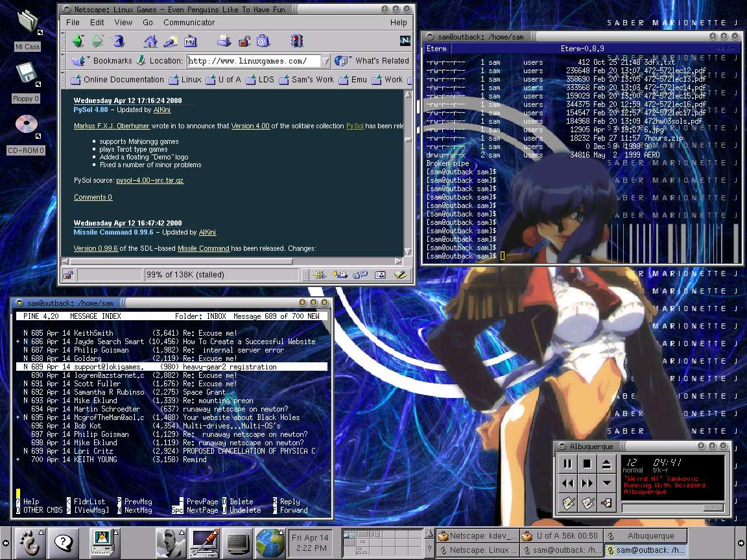Open the My Netscape icon
The height and width of the screenshot is (560, 747).
[191, 41]
